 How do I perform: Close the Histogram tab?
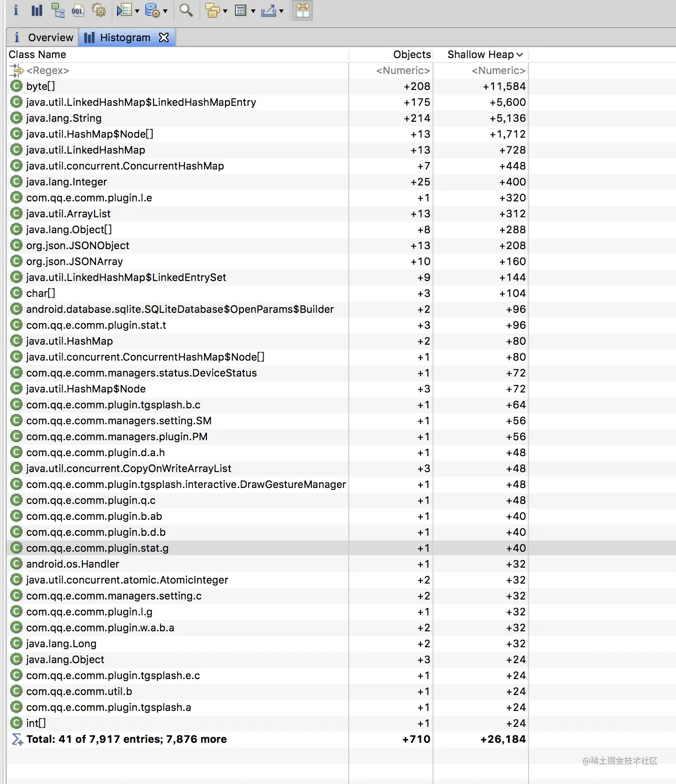[x=164, y=37]
